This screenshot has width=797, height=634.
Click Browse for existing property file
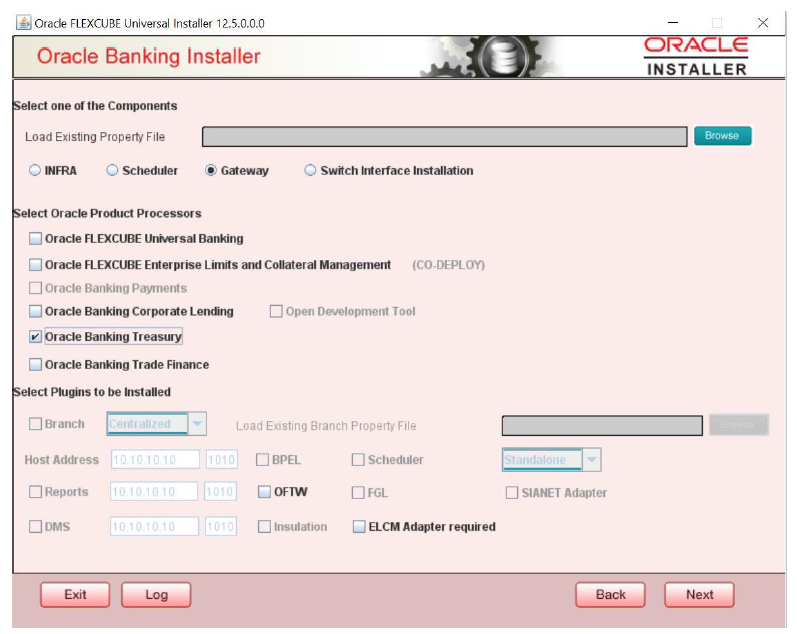coord(722,136)
